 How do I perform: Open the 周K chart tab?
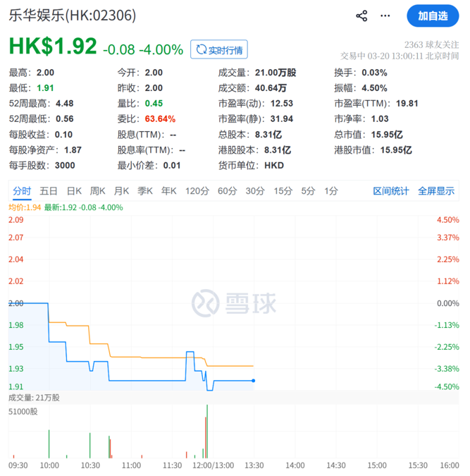point(98,190)
